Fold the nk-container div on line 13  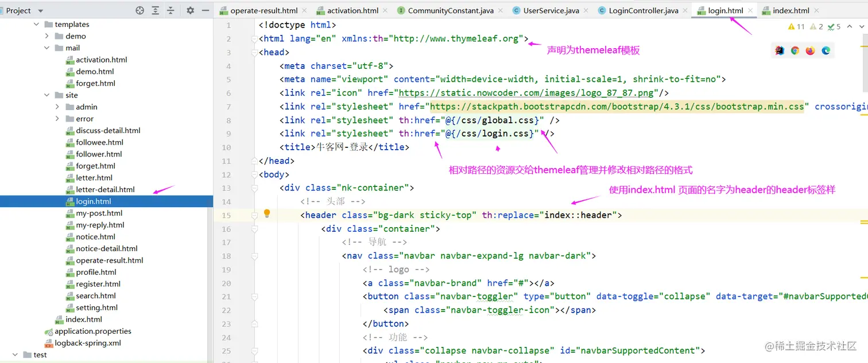click(254, 188)
